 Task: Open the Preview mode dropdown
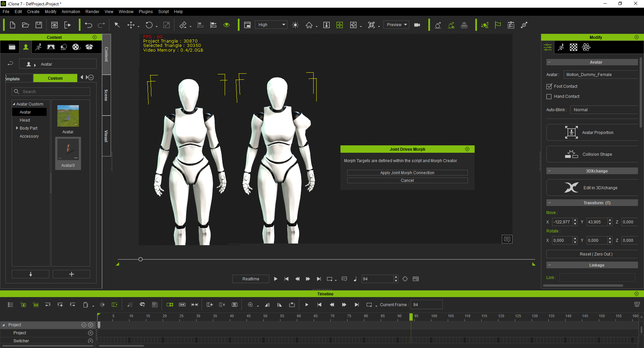(x=396, y=25)
